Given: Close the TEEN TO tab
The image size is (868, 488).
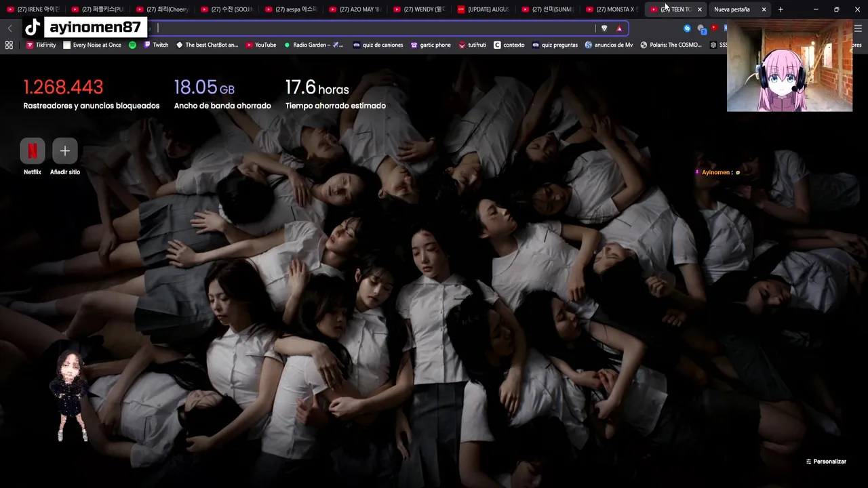Looking at the screenshot, I should 700,9.
